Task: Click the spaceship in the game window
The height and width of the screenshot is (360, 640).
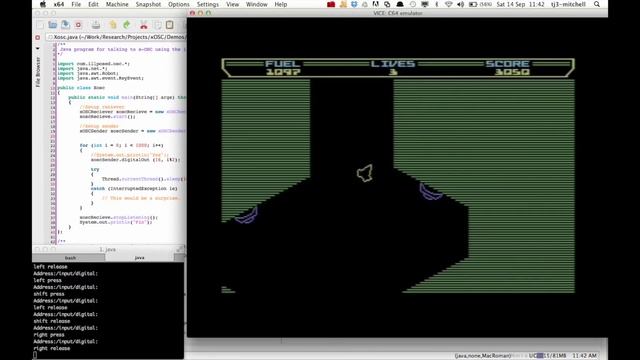Action: click(x=365, y=173)
